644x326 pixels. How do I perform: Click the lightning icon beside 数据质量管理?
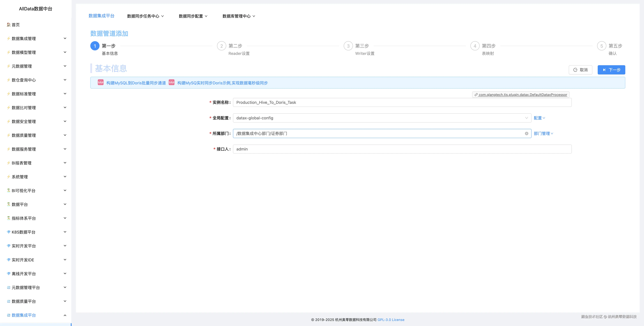[x=8, y=135]
